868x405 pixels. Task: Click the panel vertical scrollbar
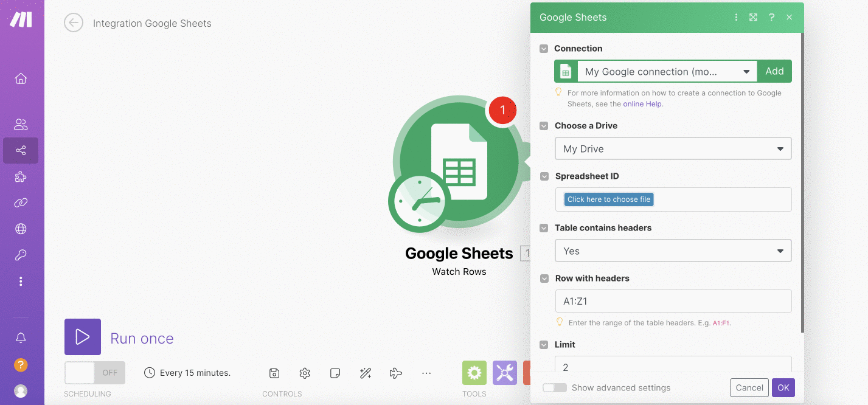pos(802,182)
